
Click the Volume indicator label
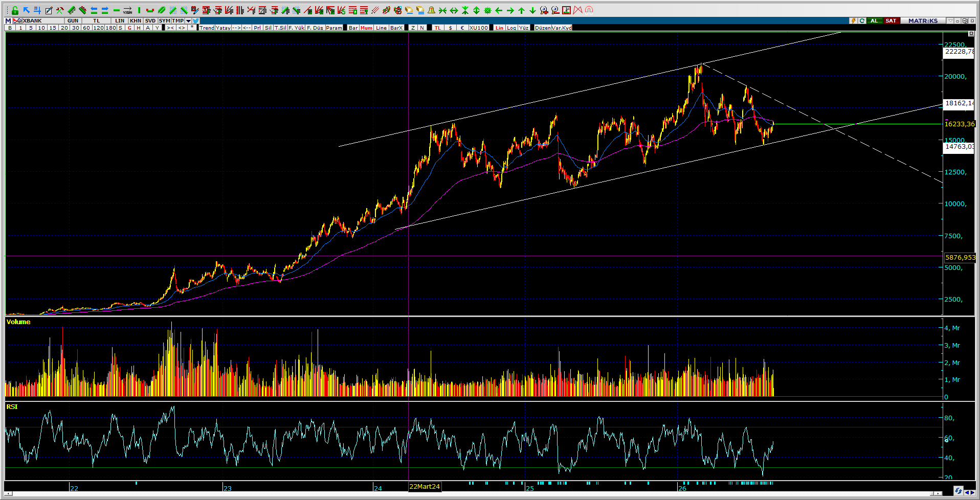pyautogui.click(x=18, y=322)
